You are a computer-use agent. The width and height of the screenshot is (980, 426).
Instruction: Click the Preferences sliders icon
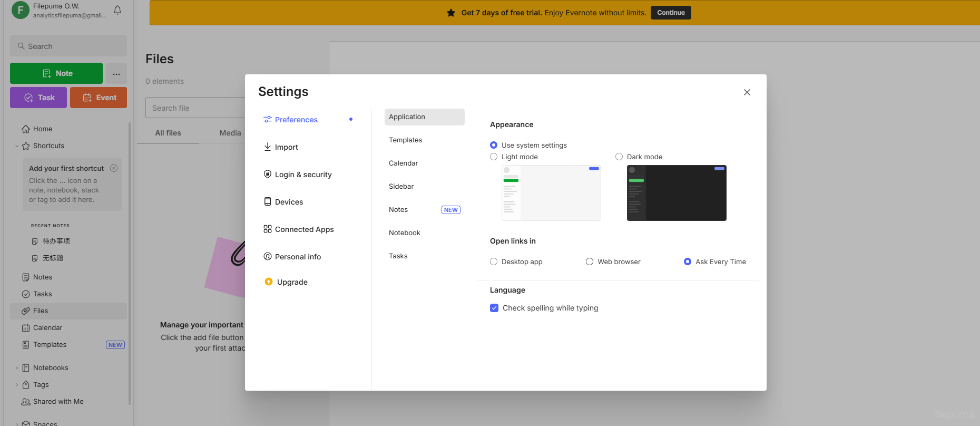point(268,120)
